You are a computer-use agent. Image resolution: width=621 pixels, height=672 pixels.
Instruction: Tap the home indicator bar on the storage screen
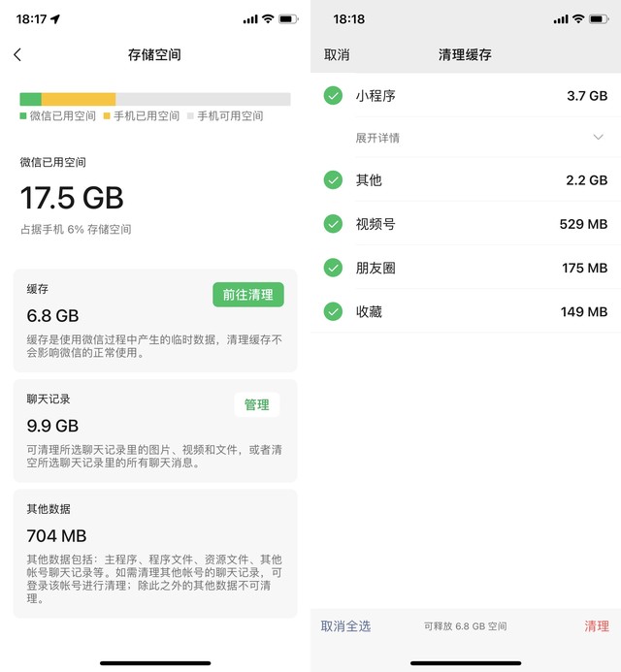point(155,663)
